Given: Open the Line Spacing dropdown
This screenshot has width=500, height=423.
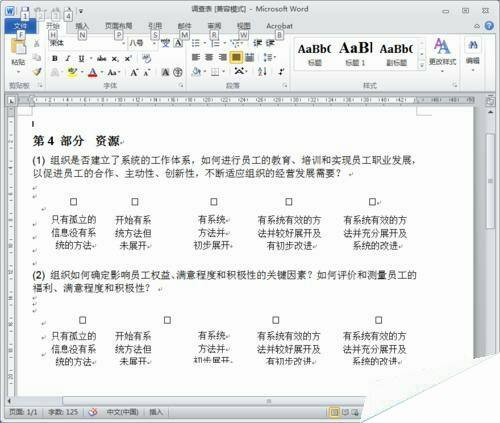Looking at the screenshot, I should pos(269,57).
